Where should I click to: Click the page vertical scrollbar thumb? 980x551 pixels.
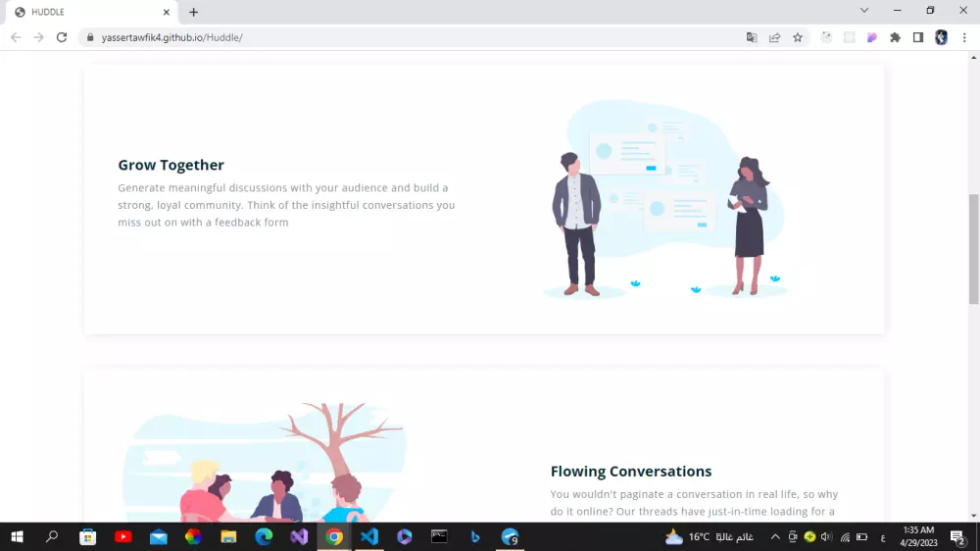coord(973,248)
